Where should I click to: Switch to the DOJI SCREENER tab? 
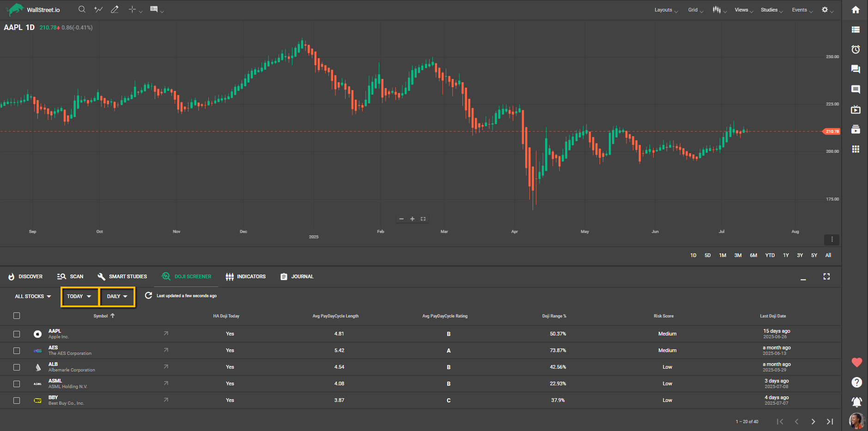pyautogui.click(x=186, y=276)
